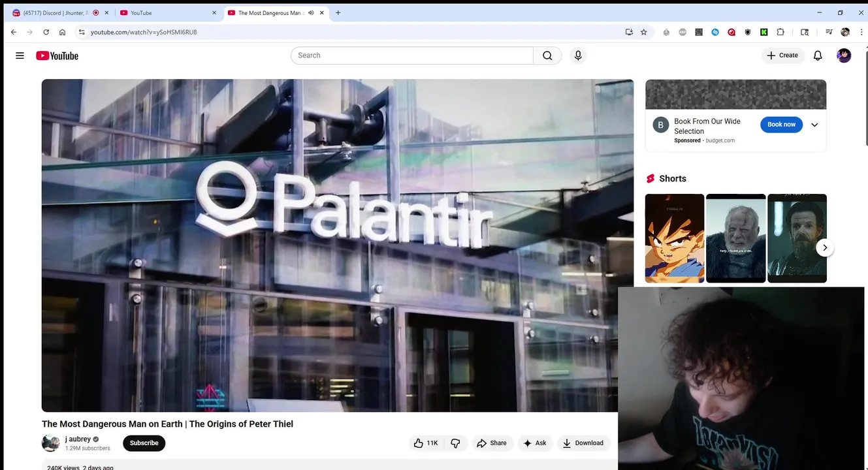Go back in browser history
Screen dimensions: 868x470
tap(14, 32)
